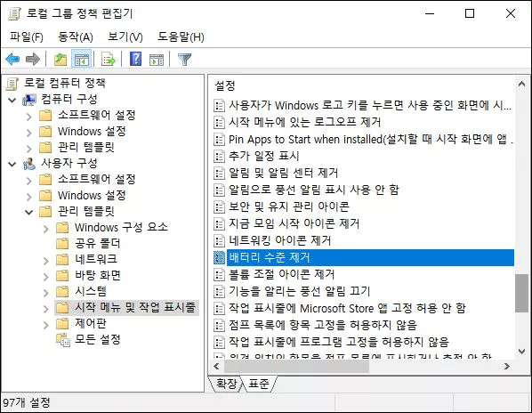The image size is (532, 413).
Task: Select the 제어판 tree folder
Action: click(x=91, y=323)
